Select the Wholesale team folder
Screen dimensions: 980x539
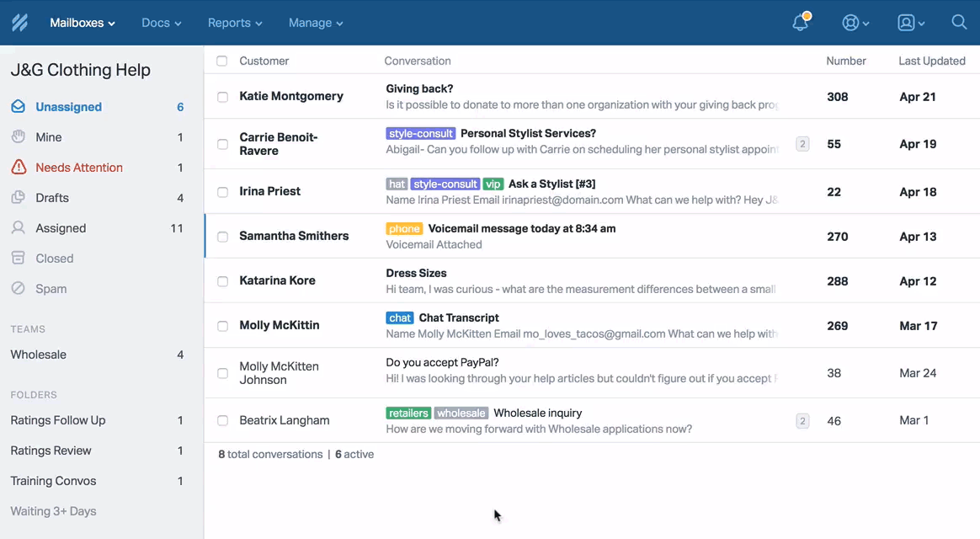pos(39,355)
